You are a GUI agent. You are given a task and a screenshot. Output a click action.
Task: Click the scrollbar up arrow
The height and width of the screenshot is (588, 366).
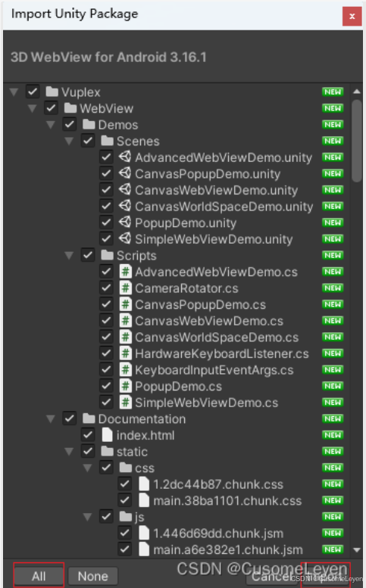pyautogui.click(x=357, y=92)
